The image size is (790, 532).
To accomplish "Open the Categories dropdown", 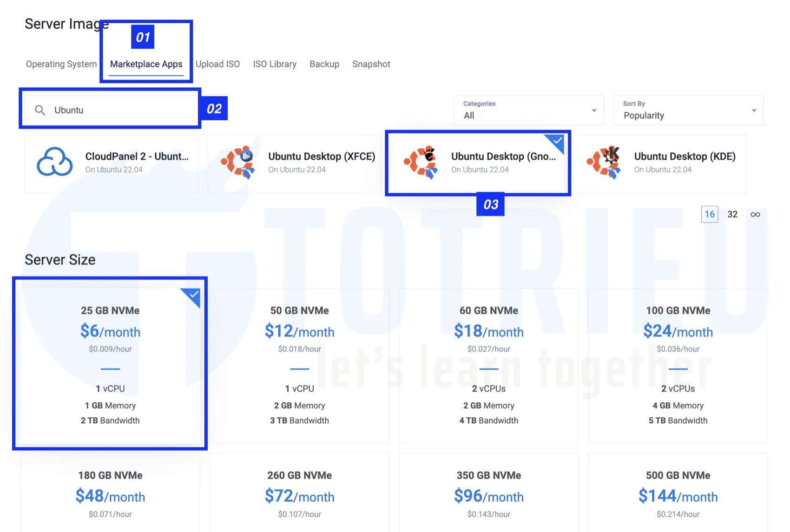I will tap(528, 111).
